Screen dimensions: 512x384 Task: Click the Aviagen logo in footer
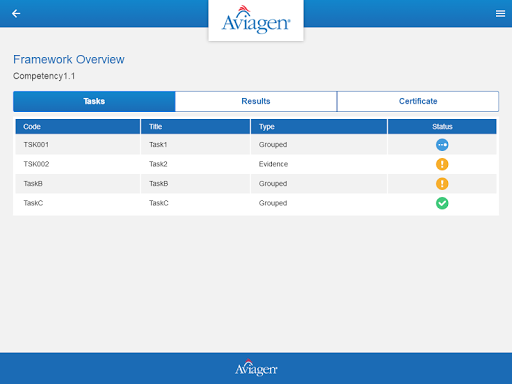256,368
